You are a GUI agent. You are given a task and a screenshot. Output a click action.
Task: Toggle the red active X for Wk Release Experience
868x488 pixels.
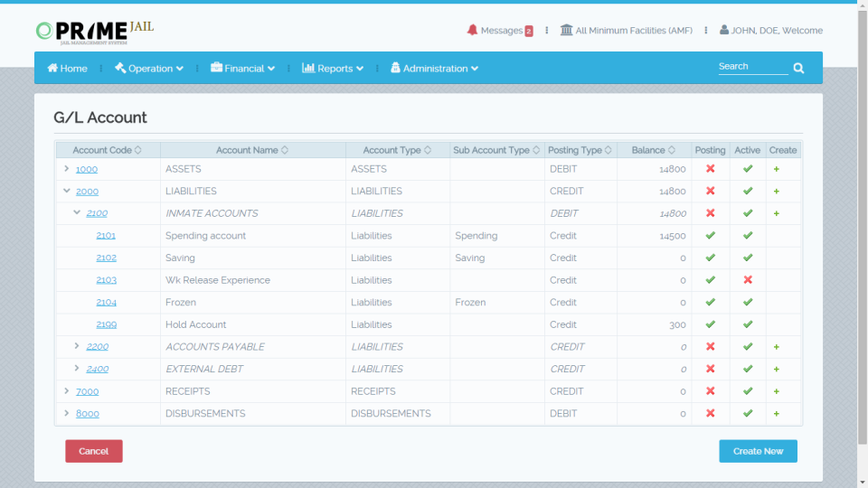(748, 280)
